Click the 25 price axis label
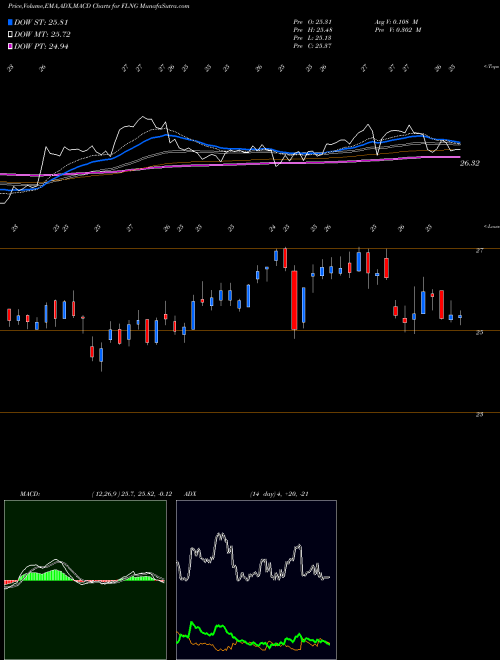Screen dimensions: 500x660 point(479,333)
